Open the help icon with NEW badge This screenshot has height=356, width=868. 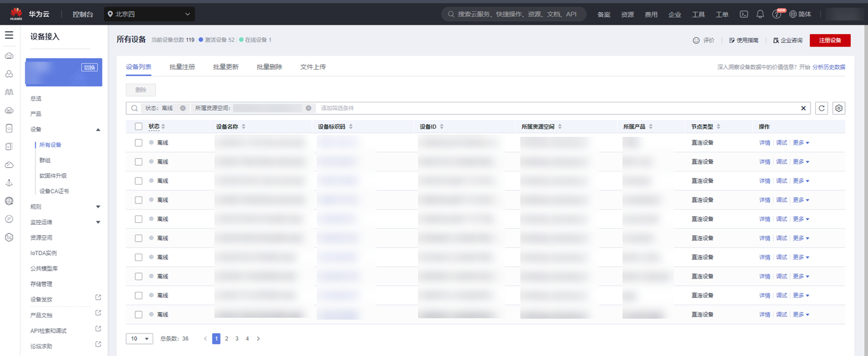777,14
